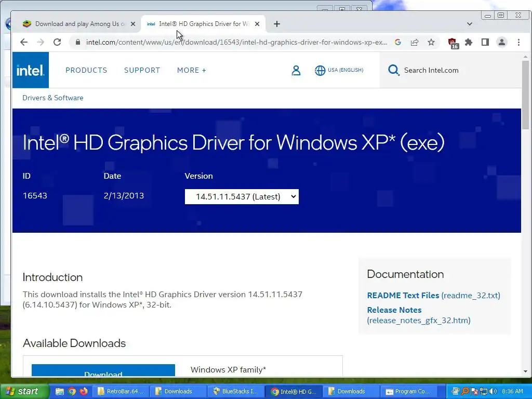This screenshot has height=399, width=532.
Task: Switch to RetroBar.64 taskbar item
Action: [120, 391]
